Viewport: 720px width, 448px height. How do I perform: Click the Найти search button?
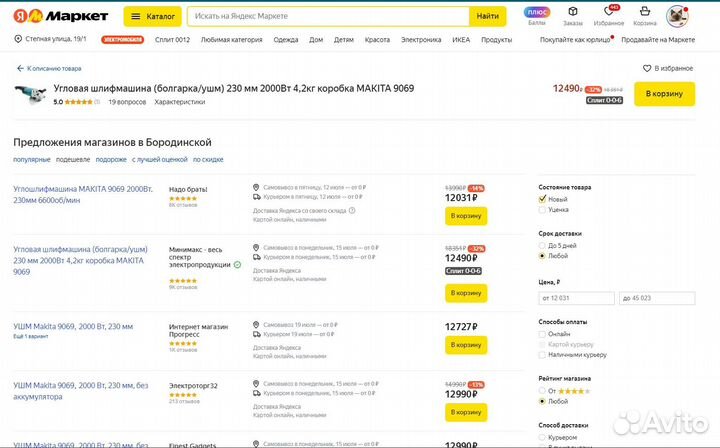tap(488, 16)
